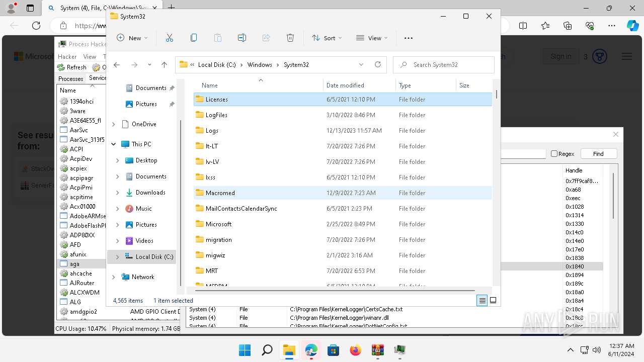Open the Windows Start menu
This screenshot has height=362, width=644.
pos(245,350)
